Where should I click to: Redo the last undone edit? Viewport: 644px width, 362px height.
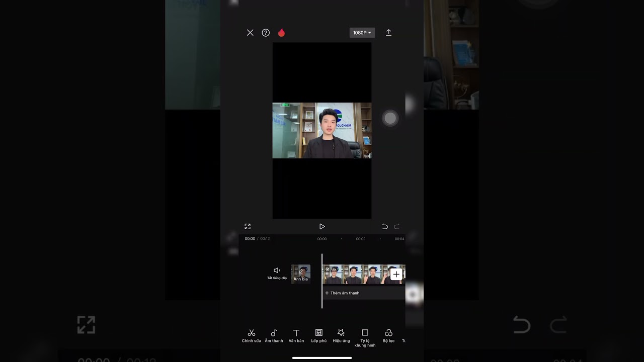point(397,226)
